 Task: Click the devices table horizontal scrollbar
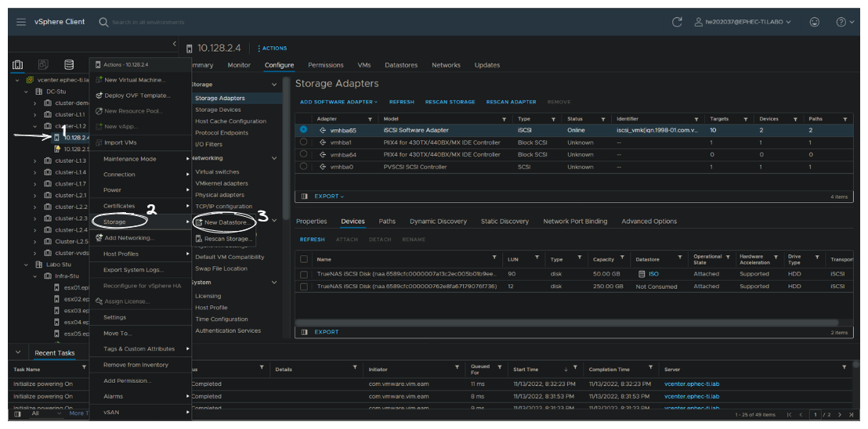(x=567, y=323)
